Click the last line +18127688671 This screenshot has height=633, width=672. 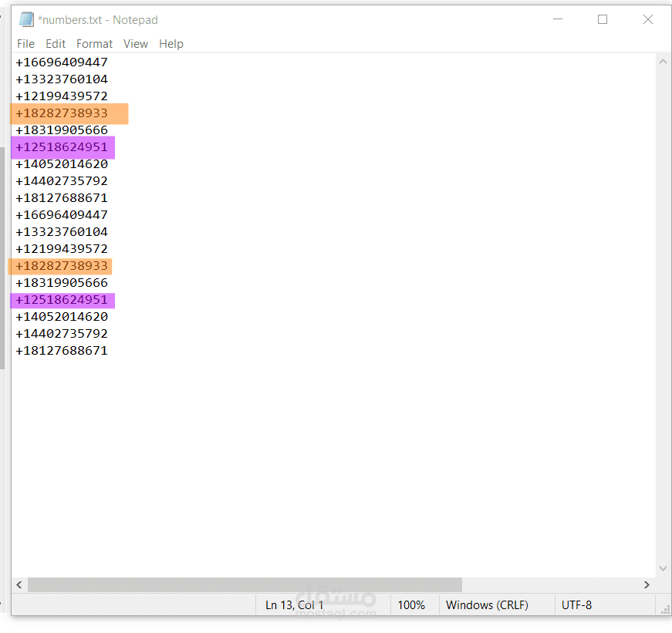click(62, 351)
